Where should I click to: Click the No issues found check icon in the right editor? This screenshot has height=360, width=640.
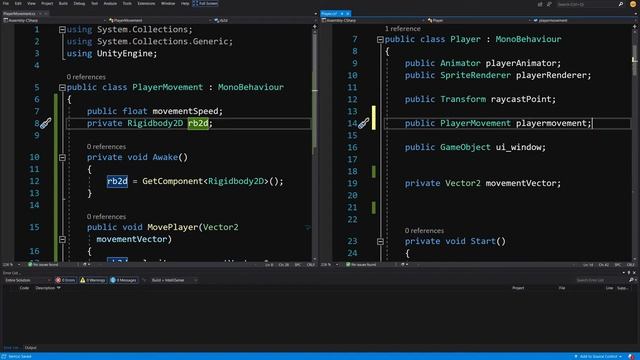click(x=348, y=264)
